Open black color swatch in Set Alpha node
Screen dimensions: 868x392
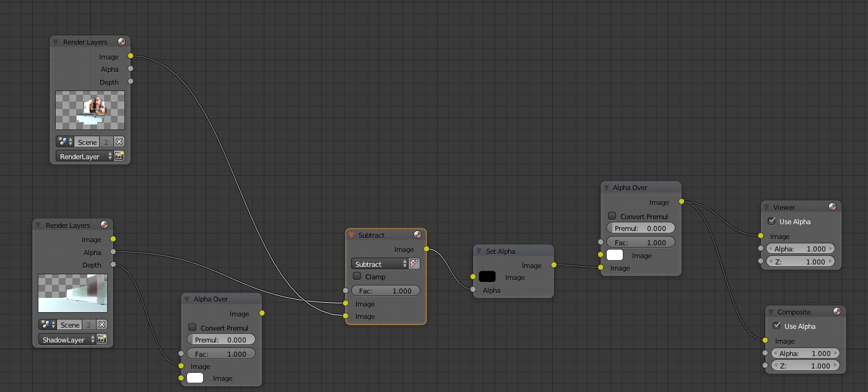pyautogui.click(x=487, y=277)
